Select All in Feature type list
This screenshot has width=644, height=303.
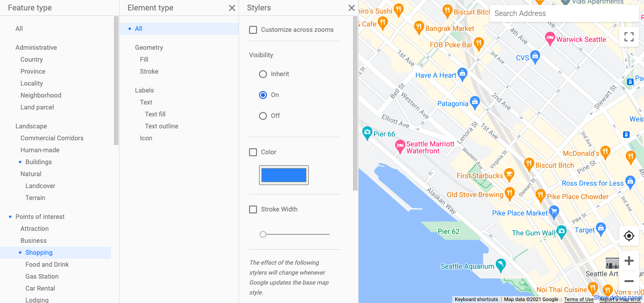click(19, 29)
